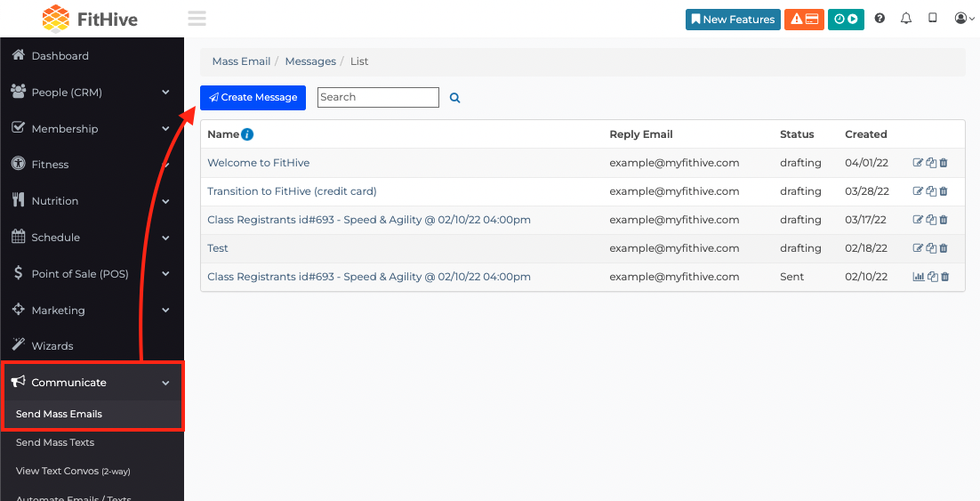
Task: Click the orange billing warning icon
Action: [804, 20]
